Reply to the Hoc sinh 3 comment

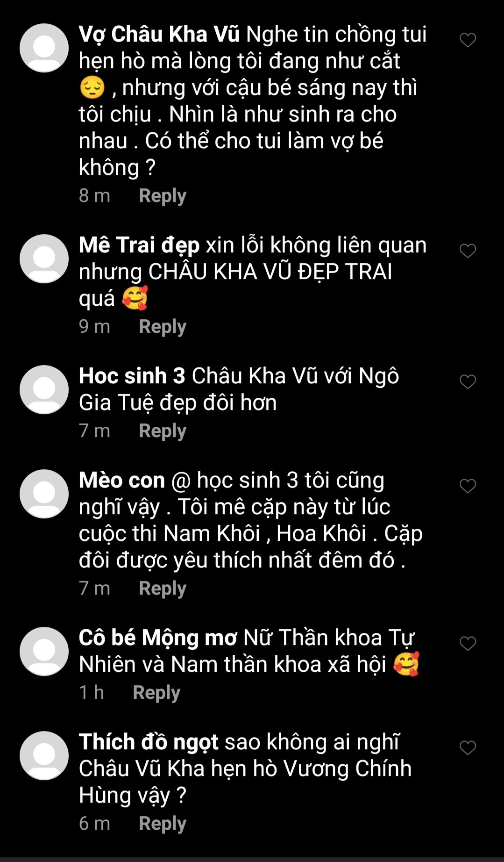point(163,431)
